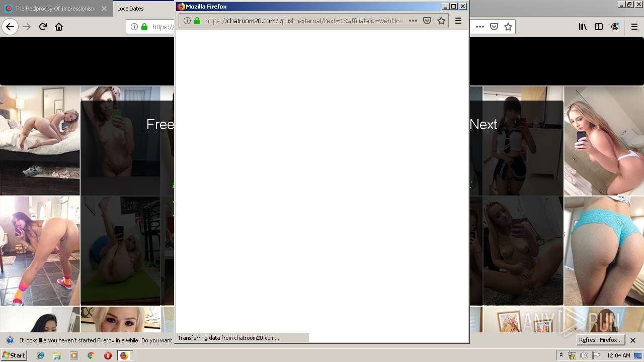
Task: Close The Reciprocity Of Impressionism tab
Action: coord(104,9)
